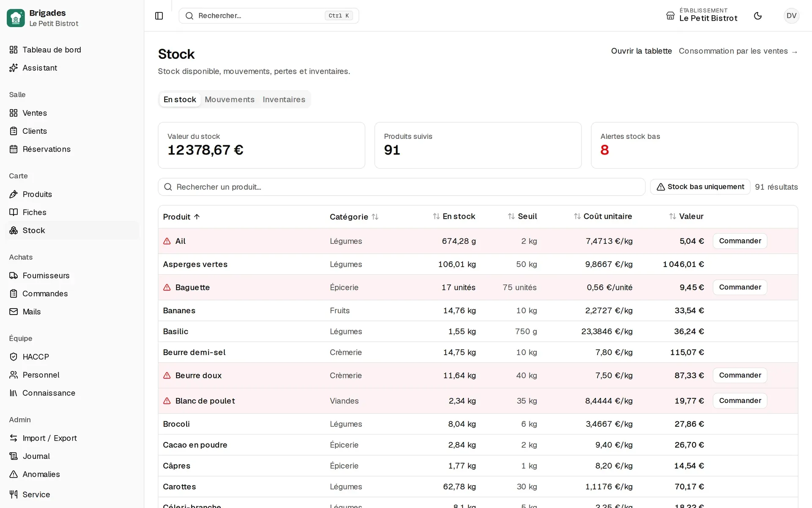Open Anomalies page

72,474
